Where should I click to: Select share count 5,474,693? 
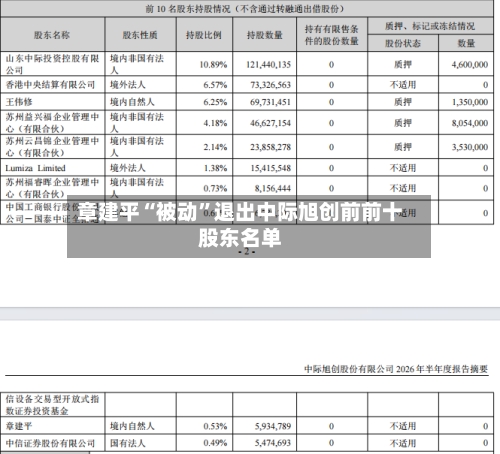[273, 443]
